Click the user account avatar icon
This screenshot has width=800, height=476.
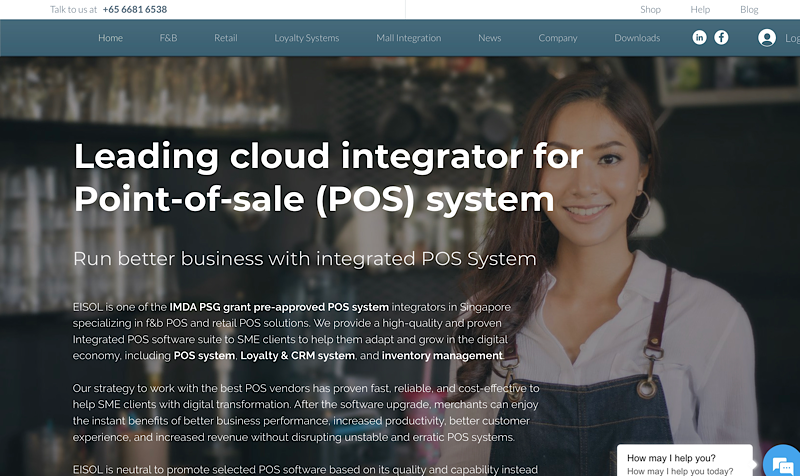[x=766, y=38]
